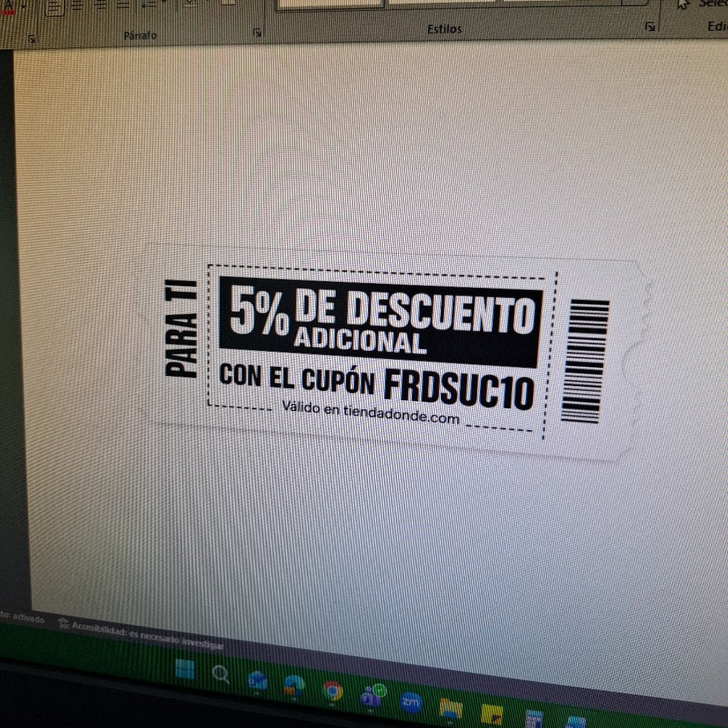Click the Párrafo group label

(x=140, y=36)
